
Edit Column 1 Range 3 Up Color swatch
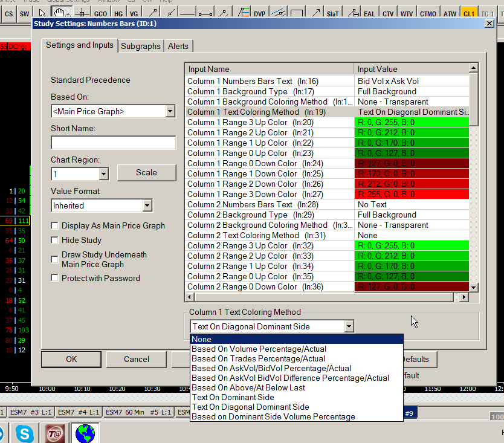tap(412, 122)
